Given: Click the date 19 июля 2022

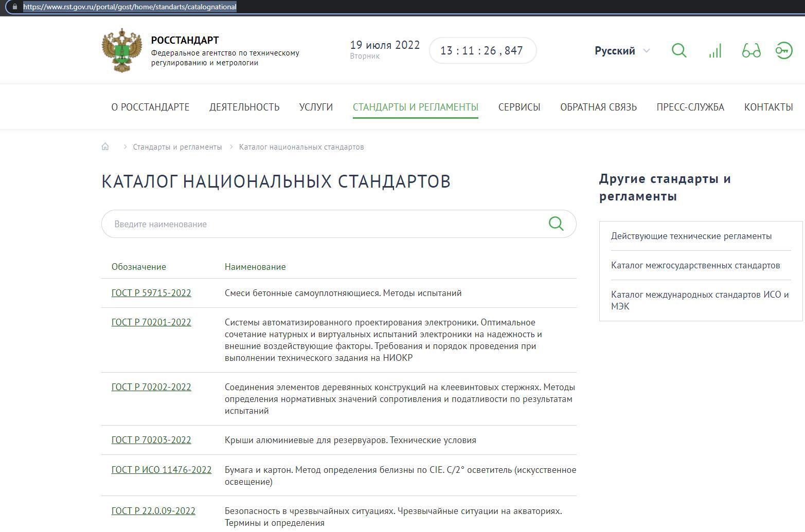Looking at the screenshot, I should (385, 45).
